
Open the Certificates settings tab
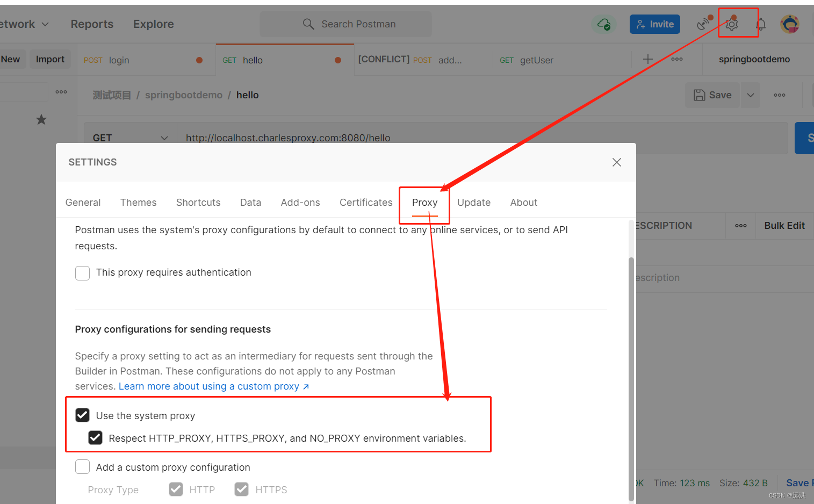(366, 203)
